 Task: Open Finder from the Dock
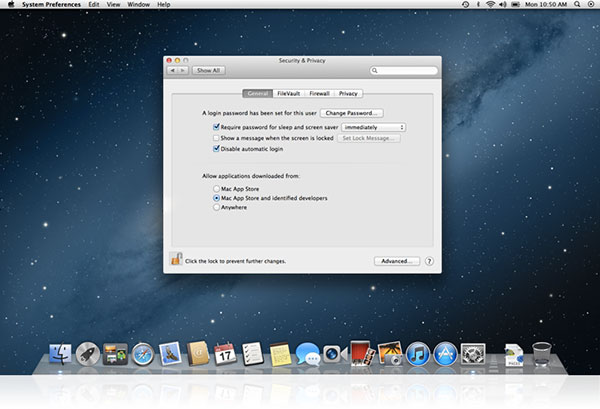point(60,354)
